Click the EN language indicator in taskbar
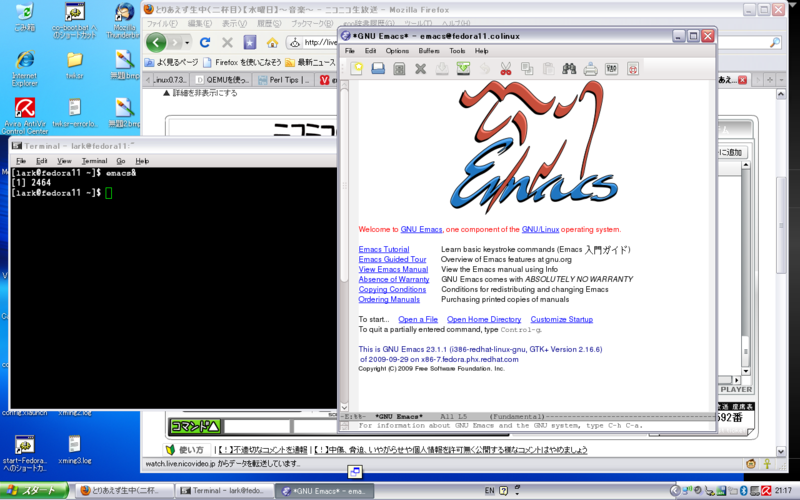 [x=489, y=491]
